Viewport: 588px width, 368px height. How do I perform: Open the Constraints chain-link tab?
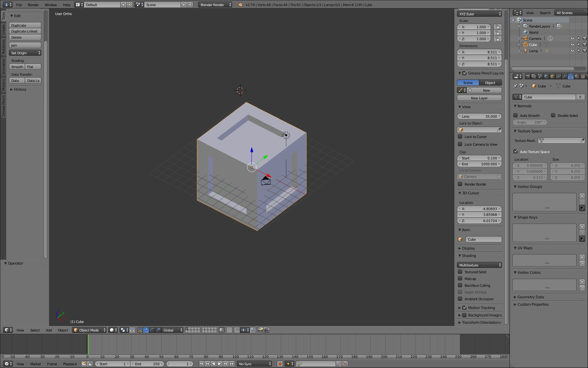(x=558, y=76)
